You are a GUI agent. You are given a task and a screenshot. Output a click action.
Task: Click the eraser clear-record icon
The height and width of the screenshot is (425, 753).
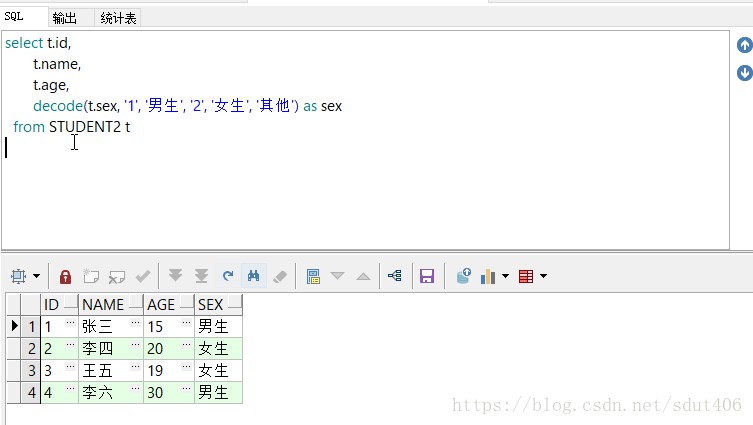coord(280,276)
